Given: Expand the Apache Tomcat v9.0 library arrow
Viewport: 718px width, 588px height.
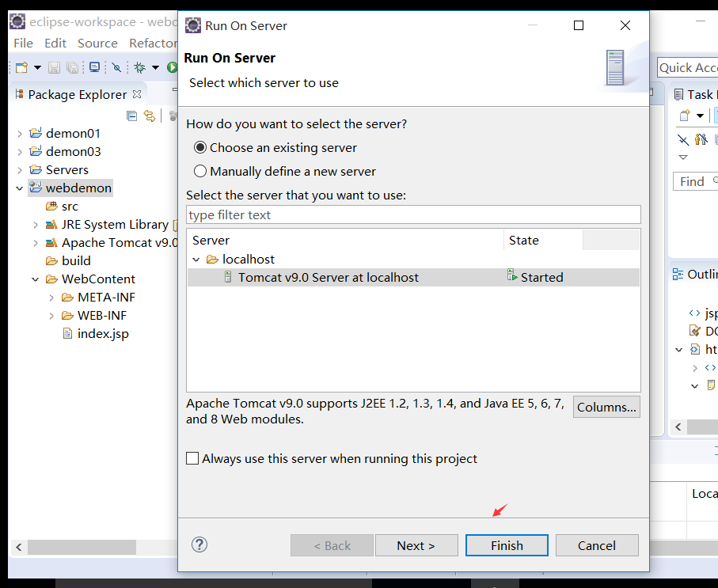Looking at the screenshot, I should 36,243.
